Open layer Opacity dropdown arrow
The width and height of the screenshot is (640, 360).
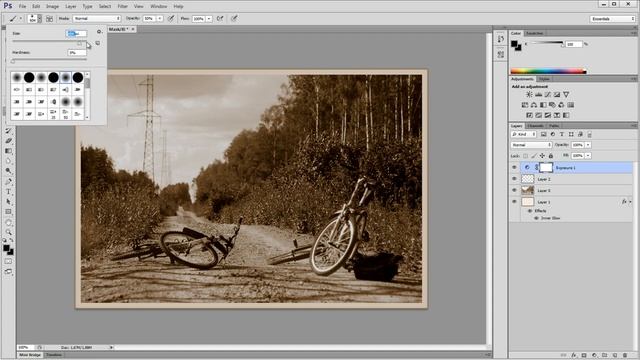pyautogui.click(x=588, y=145)
